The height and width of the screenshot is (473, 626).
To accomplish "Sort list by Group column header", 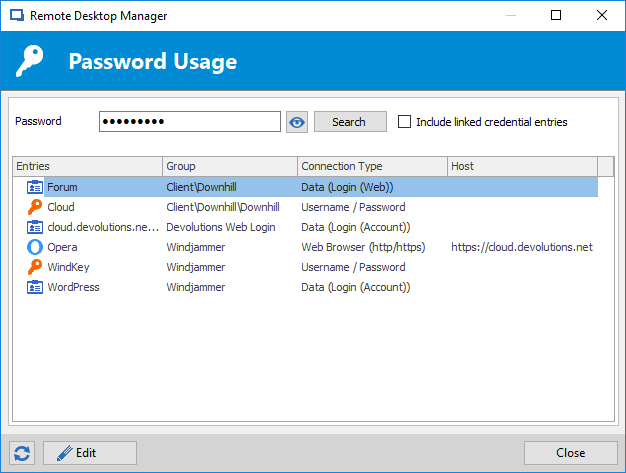I will pos(230,166).
